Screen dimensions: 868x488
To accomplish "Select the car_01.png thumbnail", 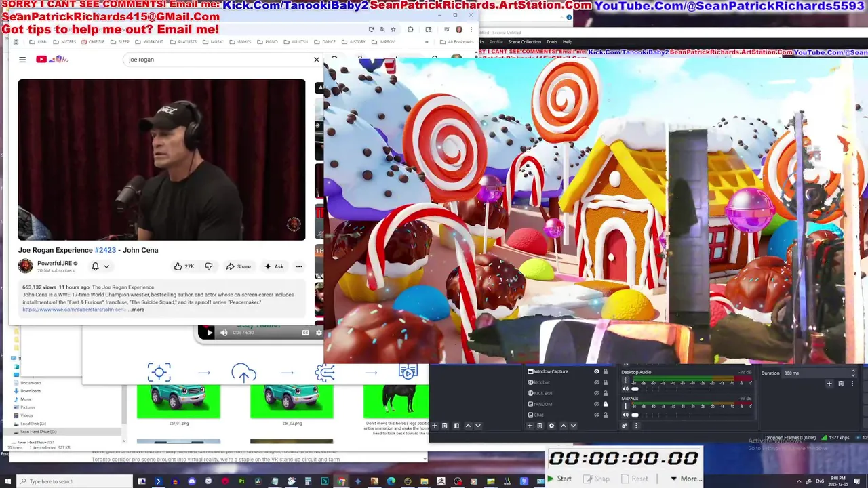I will click(x=178, y=401).
